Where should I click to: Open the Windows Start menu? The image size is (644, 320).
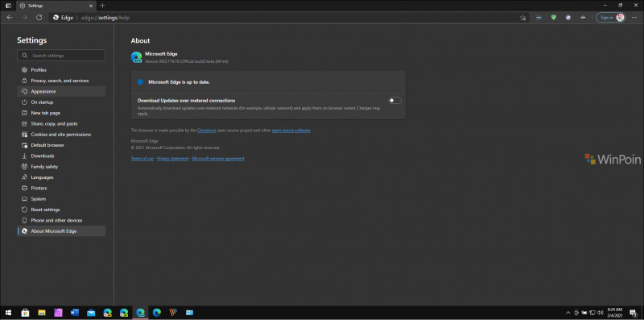(8, 313)
